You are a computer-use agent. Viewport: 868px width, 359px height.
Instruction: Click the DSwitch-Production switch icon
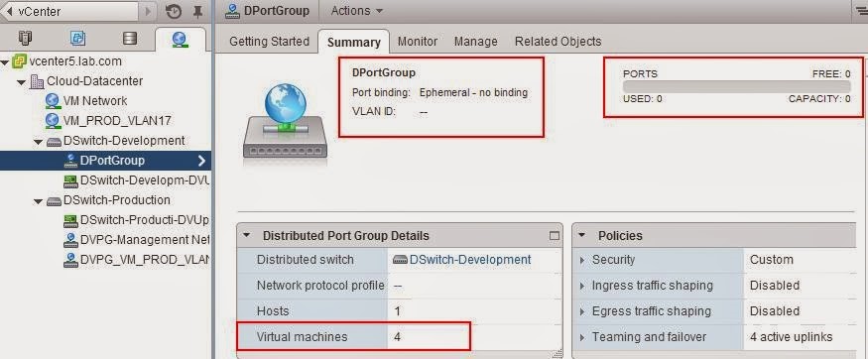54,200
